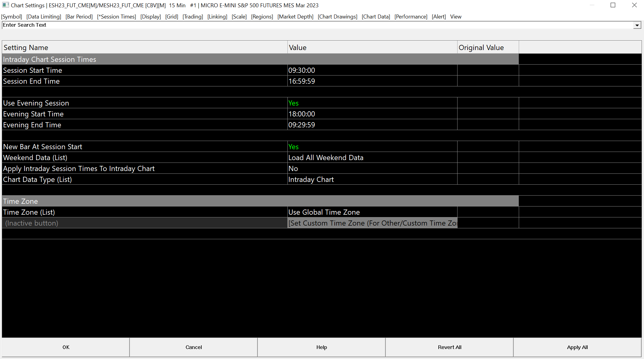Click the Revert All button

click(x=449, y=347)
